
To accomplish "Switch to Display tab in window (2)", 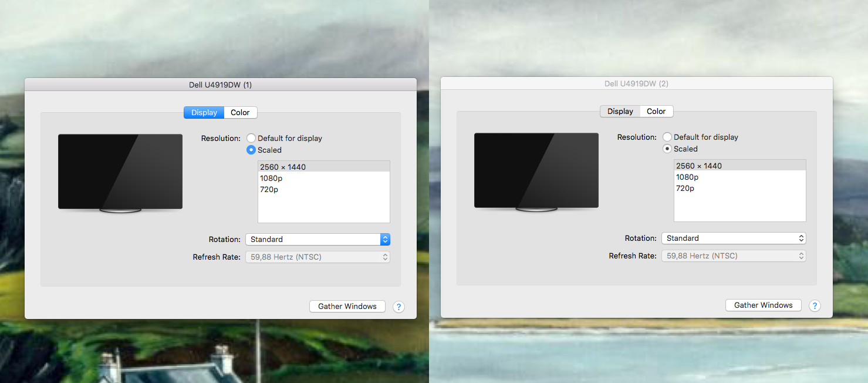I will tap(620, 111).
